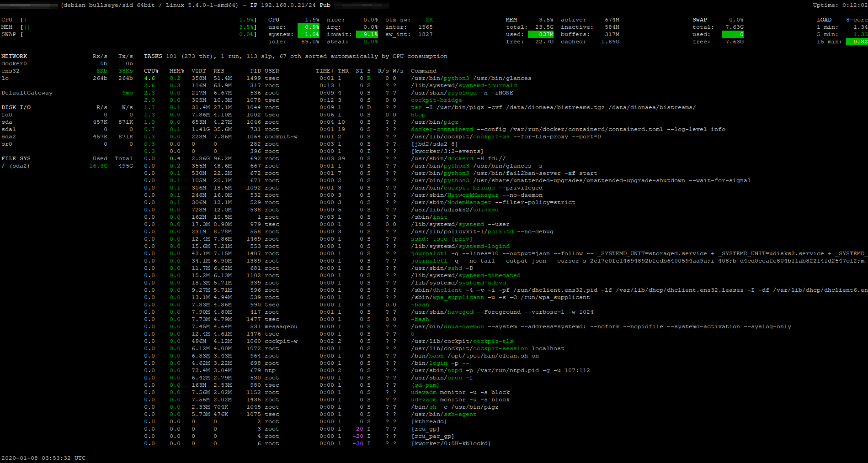Select the MEM% column header
Image resolution: width=868 pixels, height=463 pixels.
point(177,71)
